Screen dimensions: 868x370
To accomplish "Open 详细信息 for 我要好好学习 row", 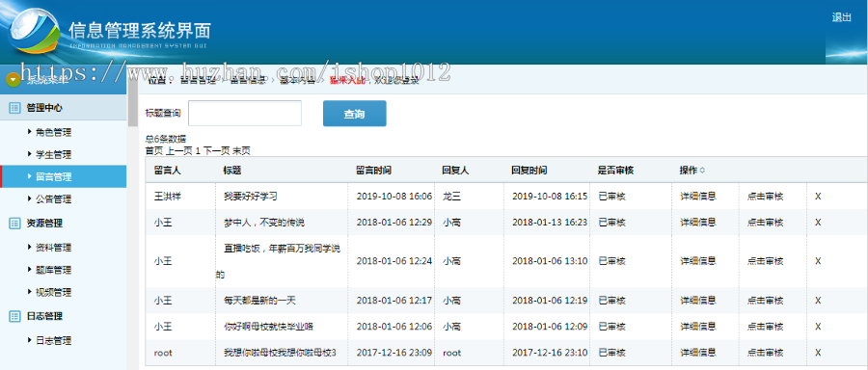I will tap(698, 196).
